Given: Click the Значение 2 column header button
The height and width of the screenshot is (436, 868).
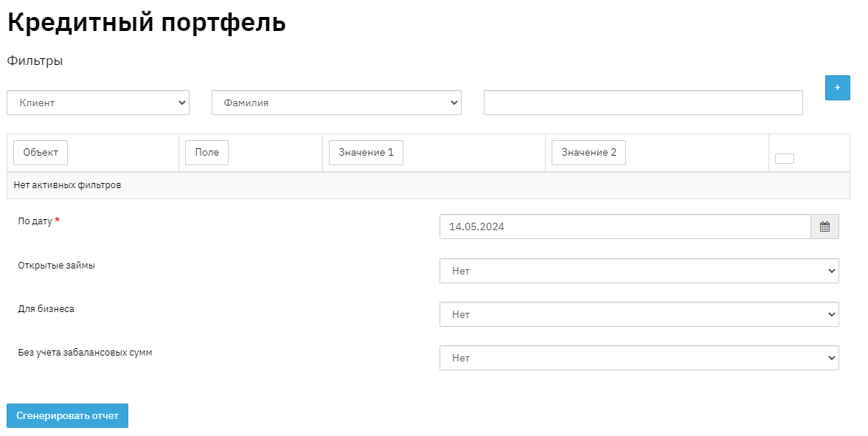Looking at the screenshot, I should pos(588,153).
